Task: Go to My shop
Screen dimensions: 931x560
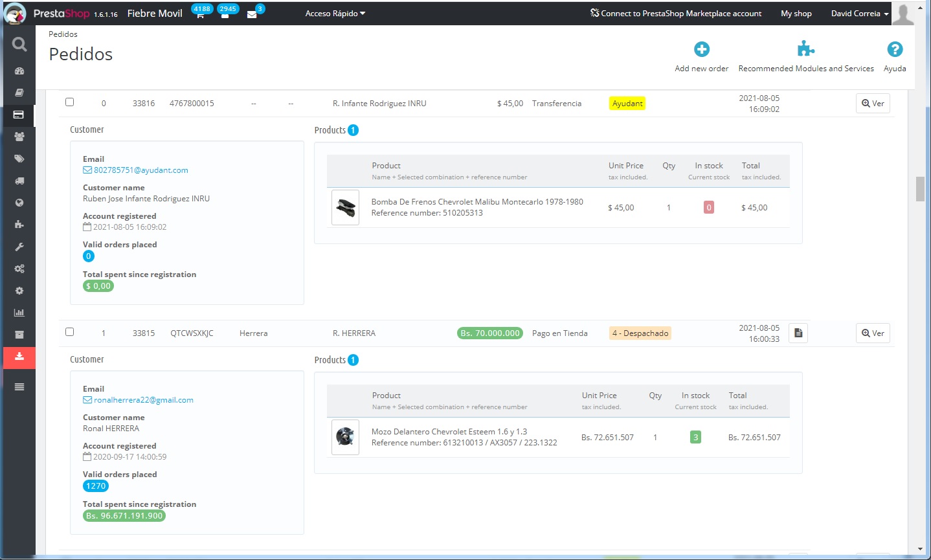Action: point(796,14)
